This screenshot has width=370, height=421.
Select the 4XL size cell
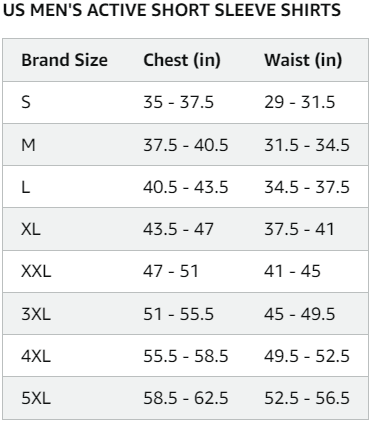[x=36, y=356]
